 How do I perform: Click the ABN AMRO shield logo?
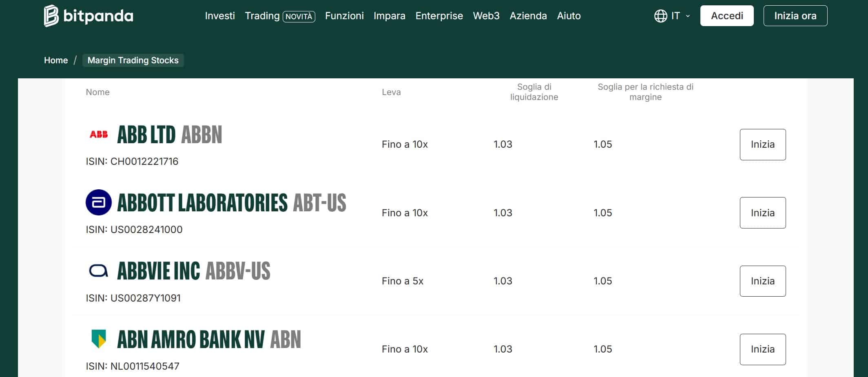[99, 339]
